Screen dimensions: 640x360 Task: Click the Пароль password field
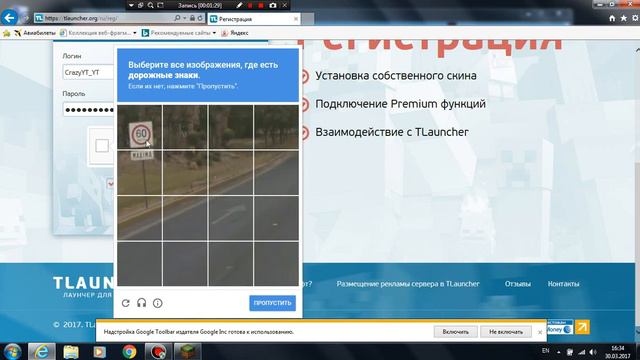pyautogui.click(x=88, y=109)
